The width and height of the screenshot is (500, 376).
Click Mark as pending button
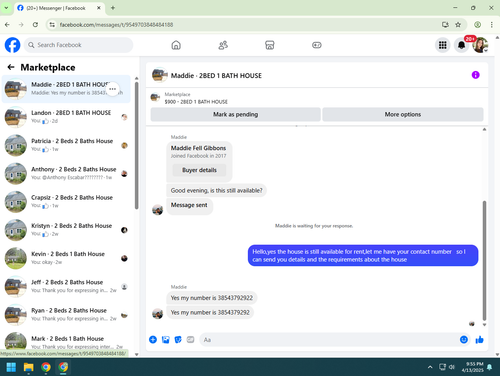(x=235, y=114)
